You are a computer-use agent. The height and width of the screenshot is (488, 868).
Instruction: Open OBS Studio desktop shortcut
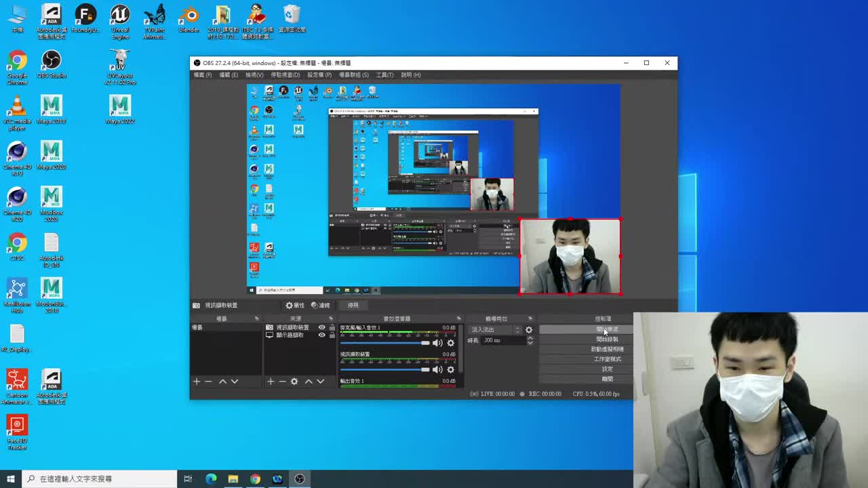tap(52, 65)
